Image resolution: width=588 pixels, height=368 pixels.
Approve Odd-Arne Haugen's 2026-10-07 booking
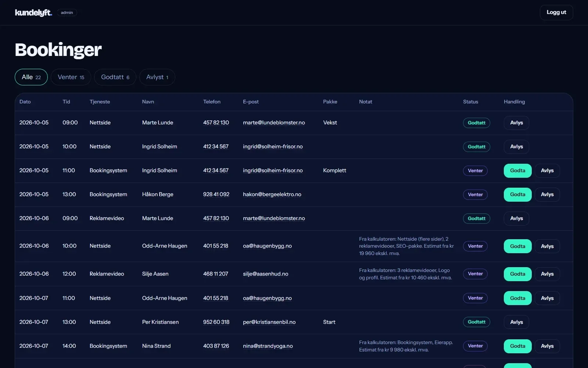tap(517, 298)
